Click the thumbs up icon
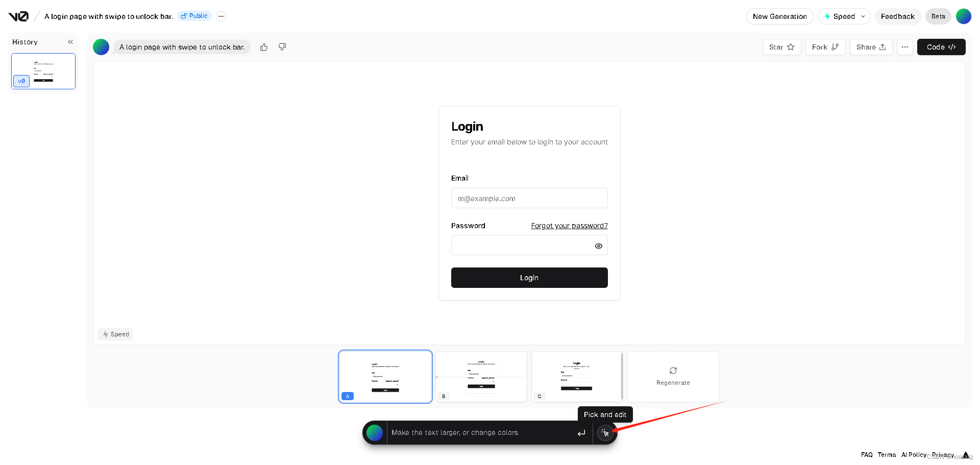Image resolution: width=980 pixels, height=465 pixels. (x=264, y=47)
